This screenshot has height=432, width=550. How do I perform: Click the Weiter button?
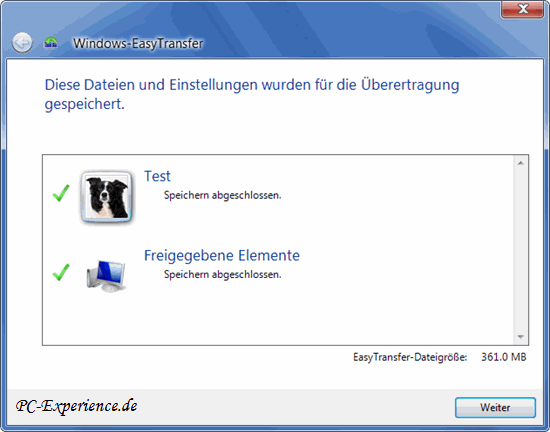coord(495,407)
